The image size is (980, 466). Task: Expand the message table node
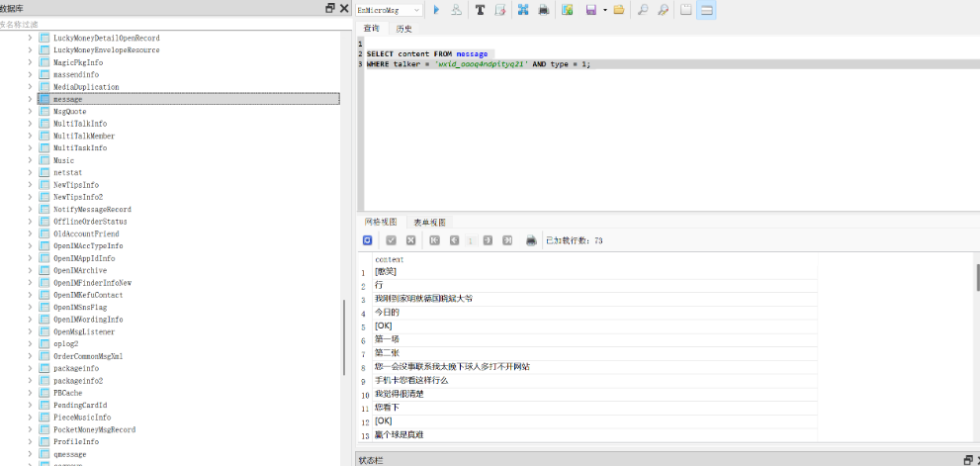pos(31,99)
